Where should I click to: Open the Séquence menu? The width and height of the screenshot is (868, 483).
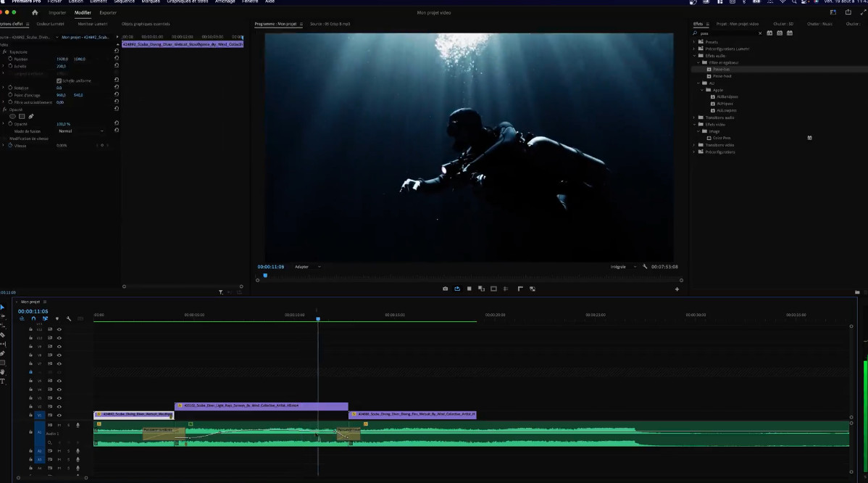[124, 1]
